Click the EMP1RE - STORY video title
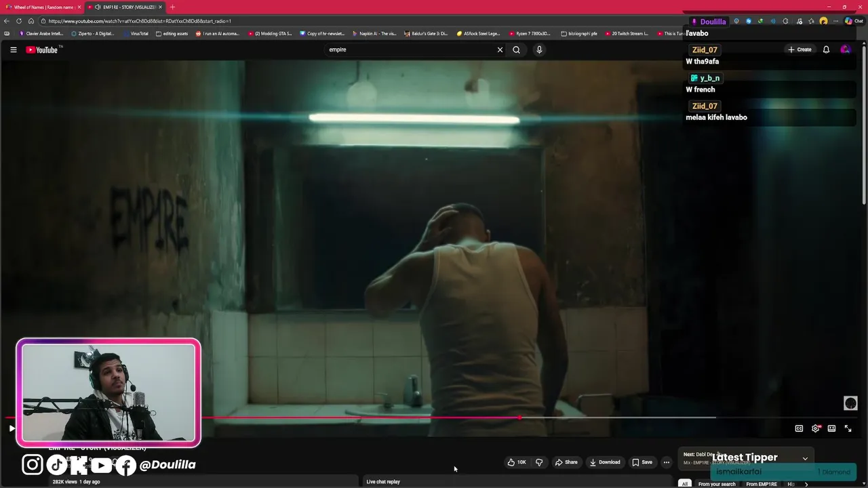Image resolution: width=868 pixels, height=488 pixels. point(97,448)
